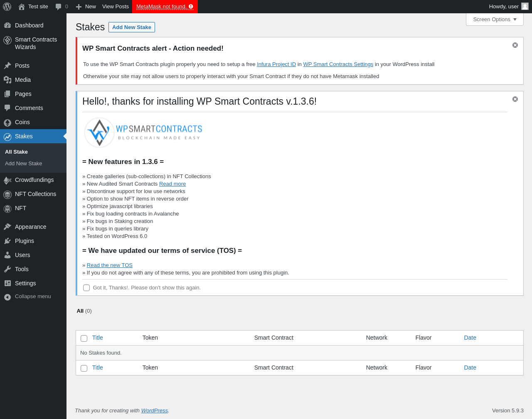Open the NFT Collections menu item
The image size is (532, 419).
(x=33, y=194)
